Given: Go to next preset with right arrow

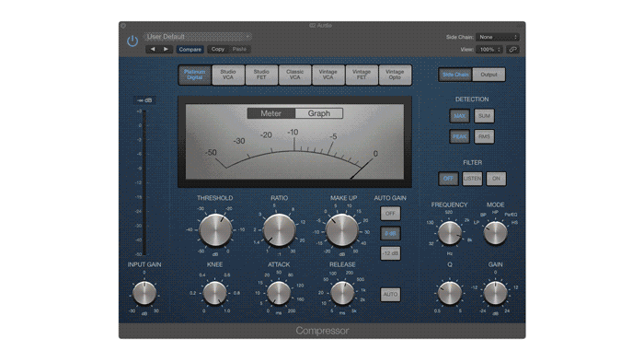Looking at the screenshot, I should 166,49.
